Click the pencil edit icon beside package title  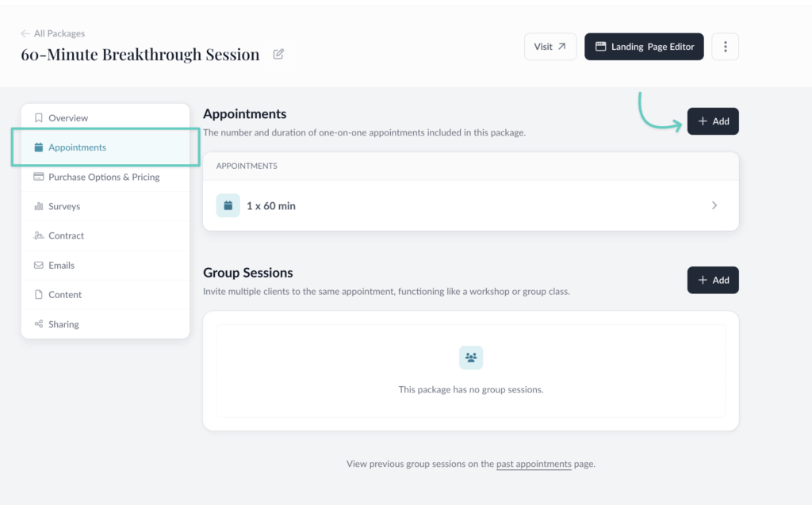[x=278, y=55]
